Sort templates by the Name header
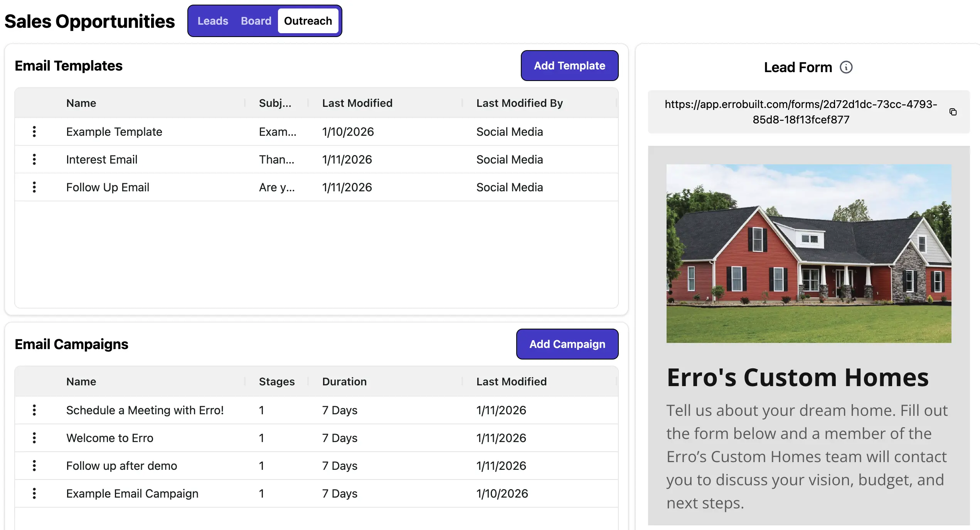This screenshot has width=980, height=530. tap(81, 103)
